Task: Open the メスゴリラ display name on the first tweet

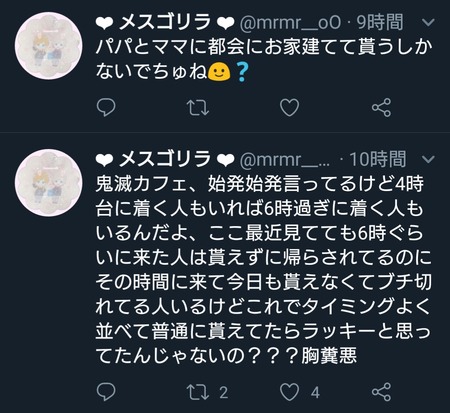Action: (x=165, y=22)
